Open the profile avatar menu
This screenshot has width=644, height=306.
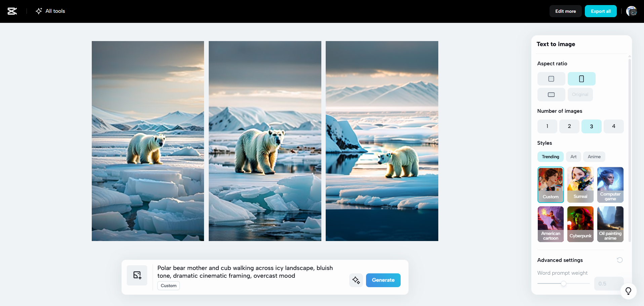[632, 11]
